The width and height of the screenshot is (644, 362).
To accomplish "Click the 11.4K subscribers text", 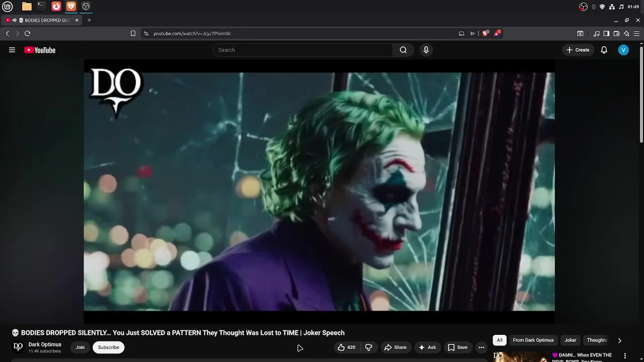I will click(45, 351).
